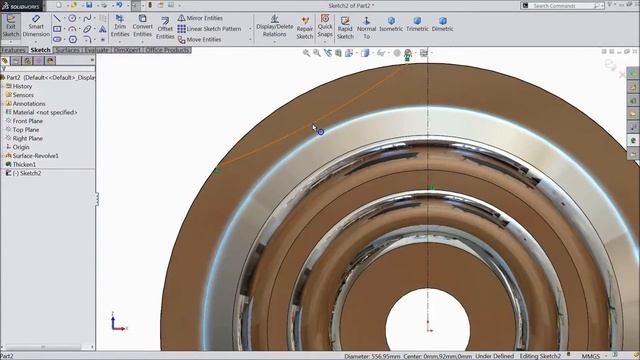Select the Sketch Fillet tool

tap(87, 40)
